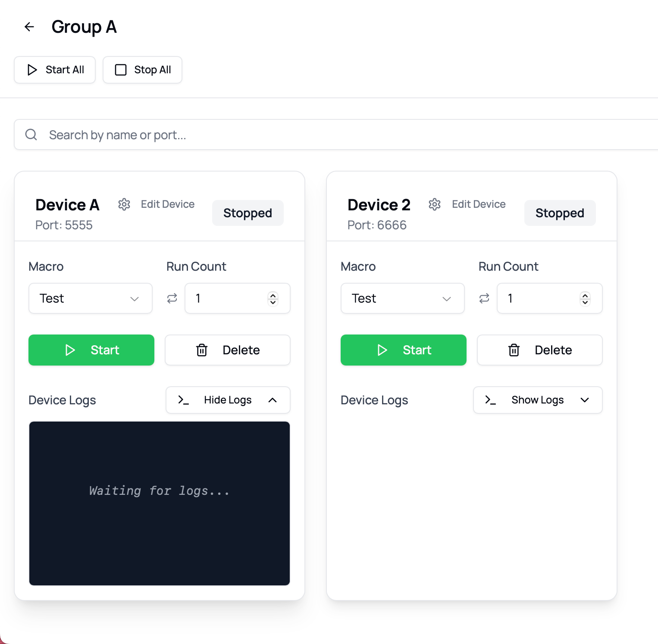Open Edit Device settings gear for Device A
This screenshot has height=644, width=658.
point(124,204)
